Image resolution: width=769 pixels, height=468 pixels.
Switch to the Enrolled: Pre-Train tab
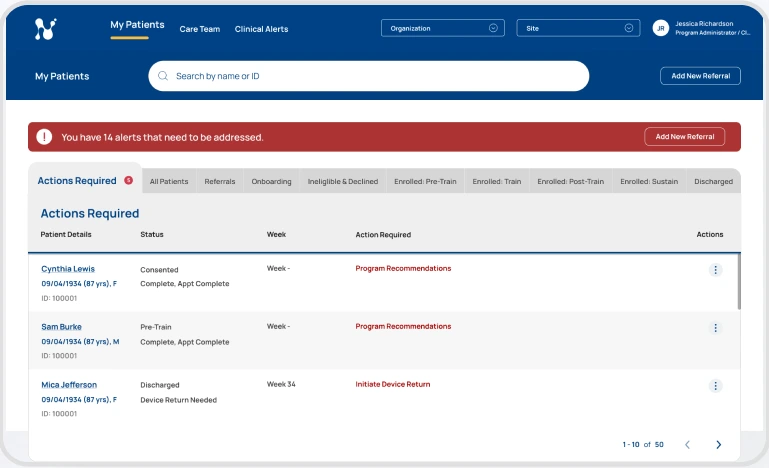tap(425, 181)
